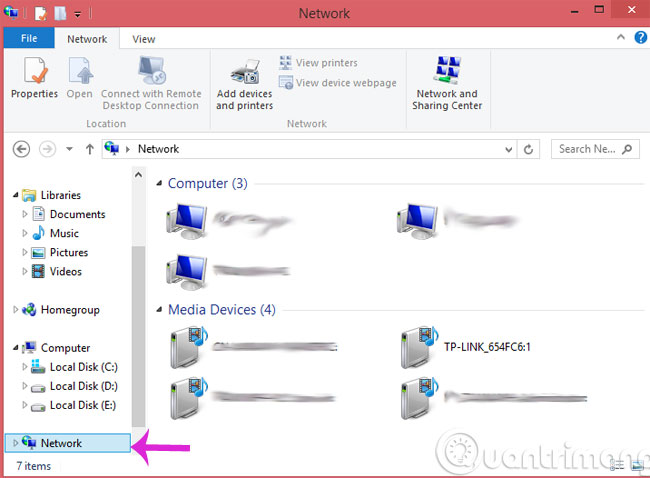Click Network in the address bar
Screen dimensions: 650x478
[158, 149]
